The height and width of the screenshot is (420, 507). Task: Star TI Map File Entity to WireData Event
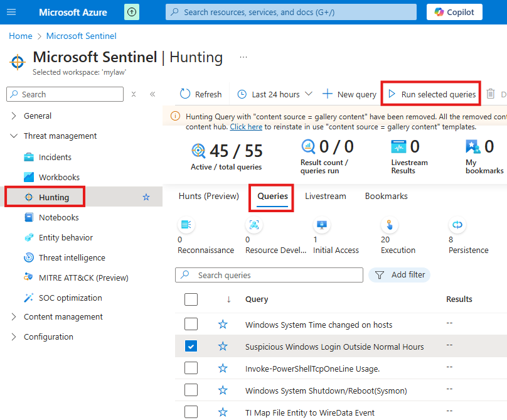coord(223,412)
